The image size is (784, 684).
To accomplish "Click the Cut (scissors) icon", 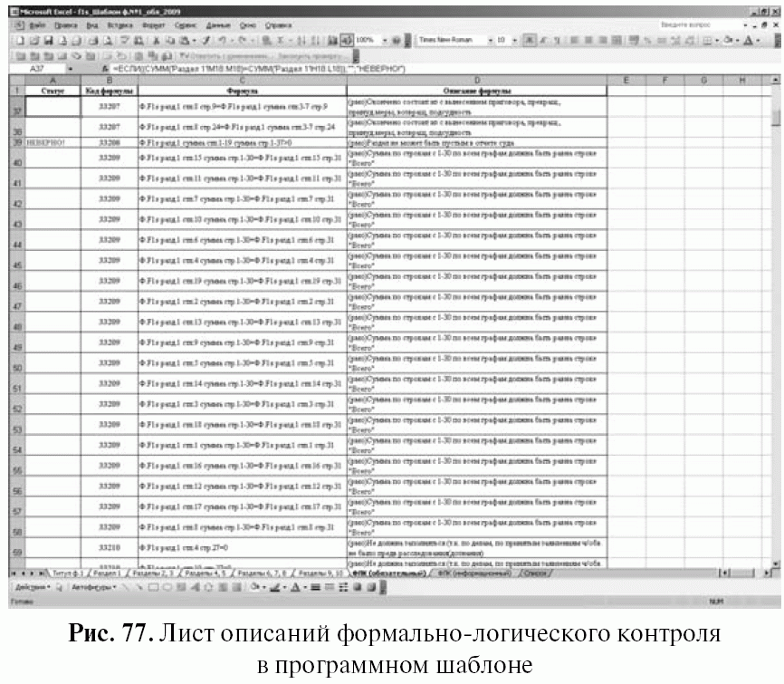I will pyautogui.click(x=157, y=41).
